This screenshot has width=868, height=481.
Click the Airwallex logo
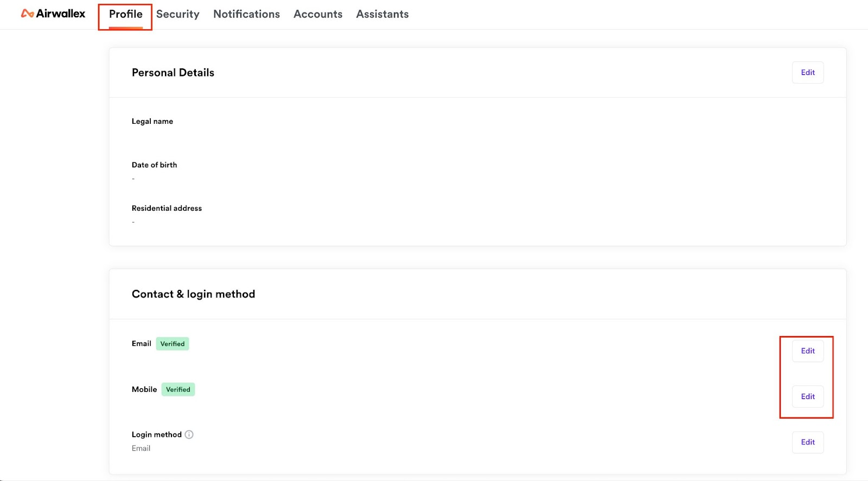(x=53, y=14)
